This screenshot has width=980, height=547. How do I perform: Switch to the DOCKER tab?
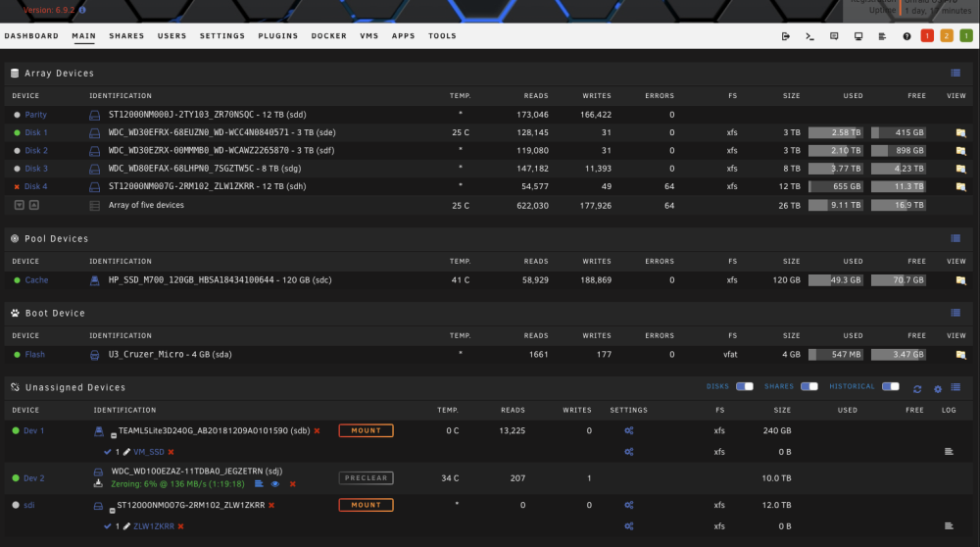(x=328, y=36)
